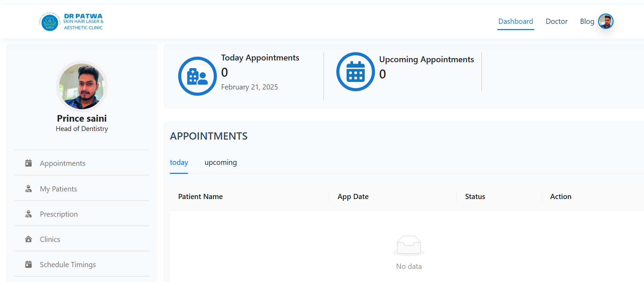
Task: Open Schedule Timings in sidebar
Action: pyautogui.click(x=68, y=264)
